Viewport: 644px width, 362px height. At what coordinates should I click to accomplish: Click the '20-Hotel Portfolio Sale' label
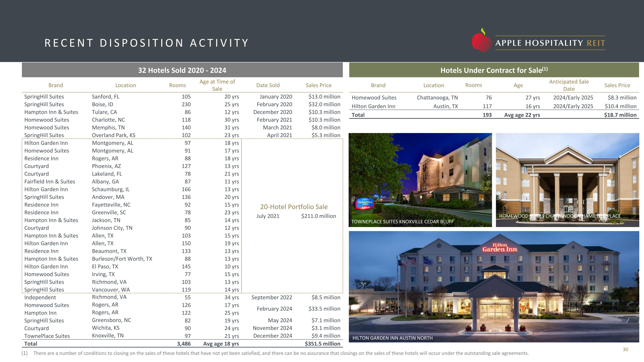pyautogui.click(x=294, y=207)
